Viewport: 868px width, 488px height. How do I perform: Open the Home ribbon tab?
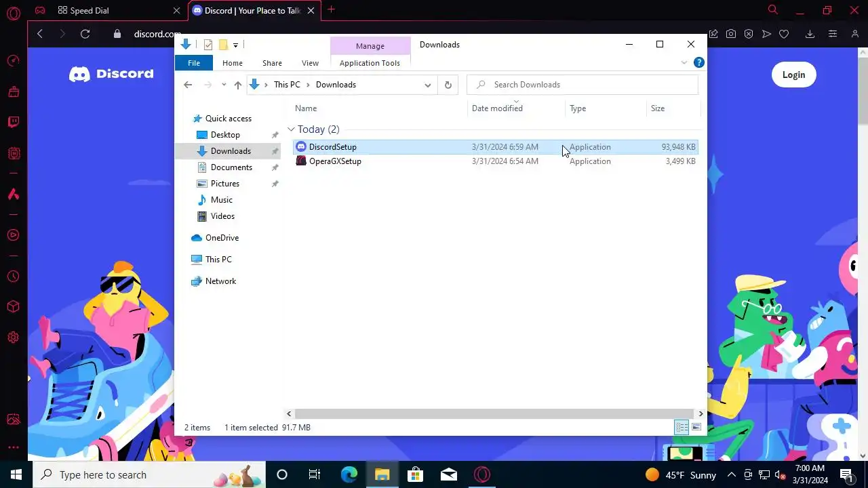coord(233,63)
